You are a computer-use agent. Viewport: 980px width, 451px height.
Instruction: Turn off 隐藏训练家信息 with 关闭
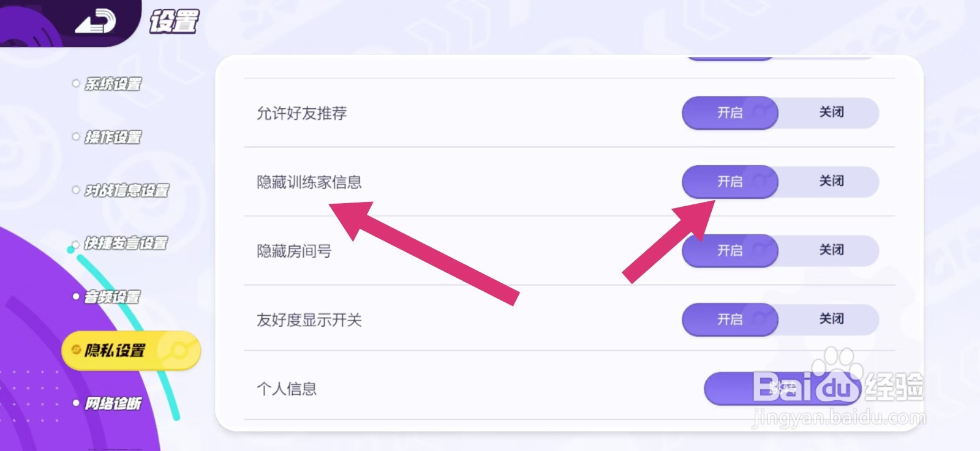pos(831,181)
